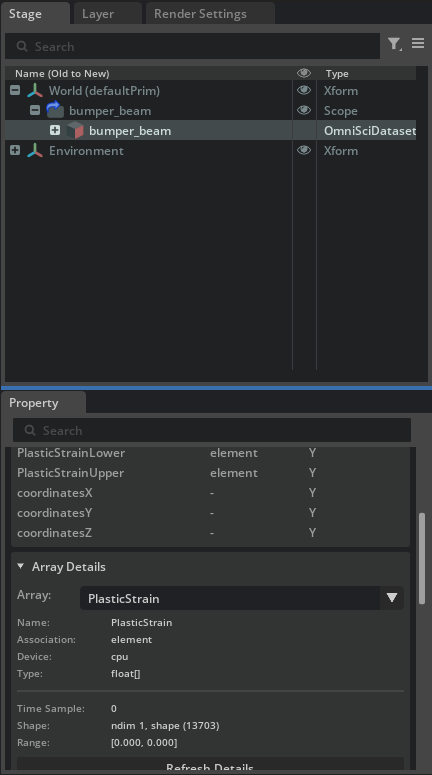Click the bumper_beam dataset cube icon
432x775 pixels.
75,130
